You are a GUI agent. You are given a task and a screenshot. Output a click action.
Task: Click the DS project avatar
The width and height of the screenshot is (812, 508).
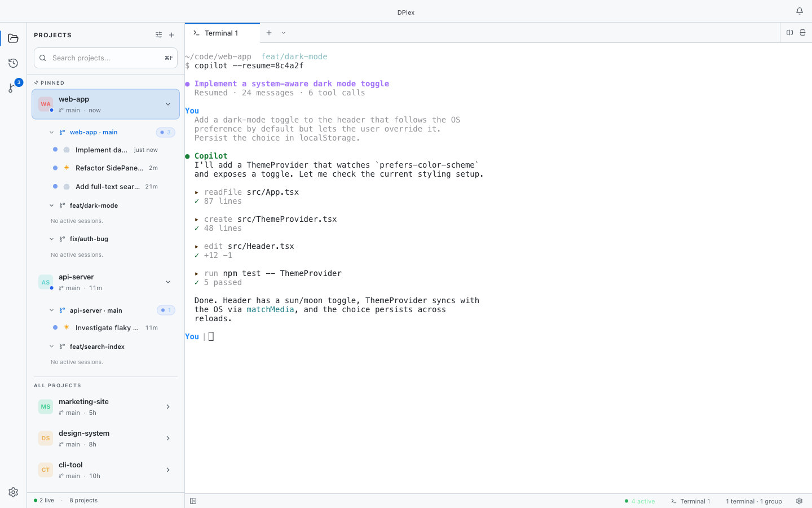pos(46,438)
